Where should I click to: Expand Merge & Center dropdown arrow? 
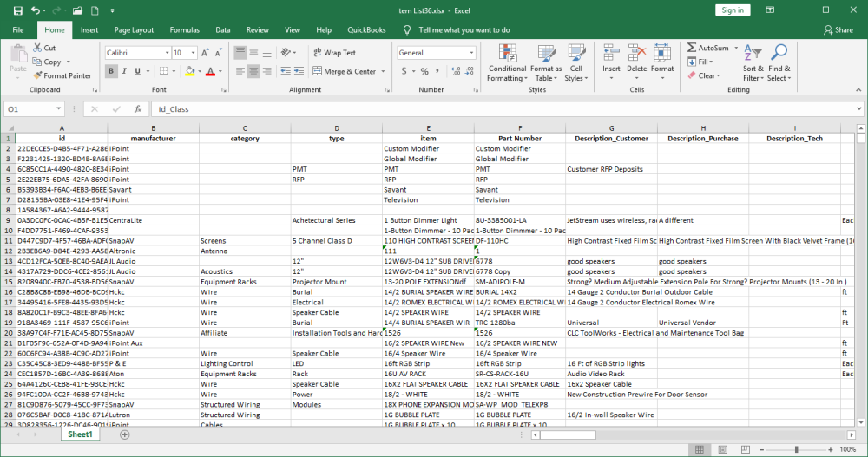point(383,71)
